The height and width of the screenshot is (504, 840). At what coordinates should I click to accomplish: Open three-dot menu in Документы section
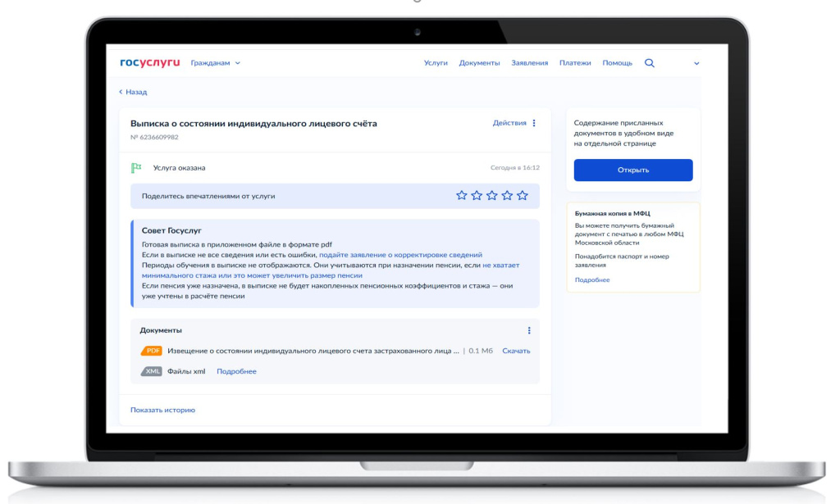coord(529,330)
